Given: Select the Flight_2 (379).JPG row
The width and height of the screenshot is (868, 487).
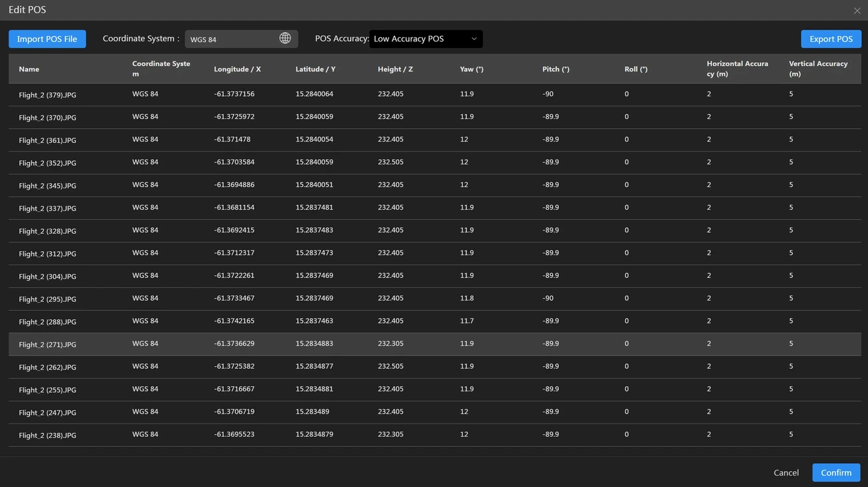Looking at the screenshot, I should (47, 95).
